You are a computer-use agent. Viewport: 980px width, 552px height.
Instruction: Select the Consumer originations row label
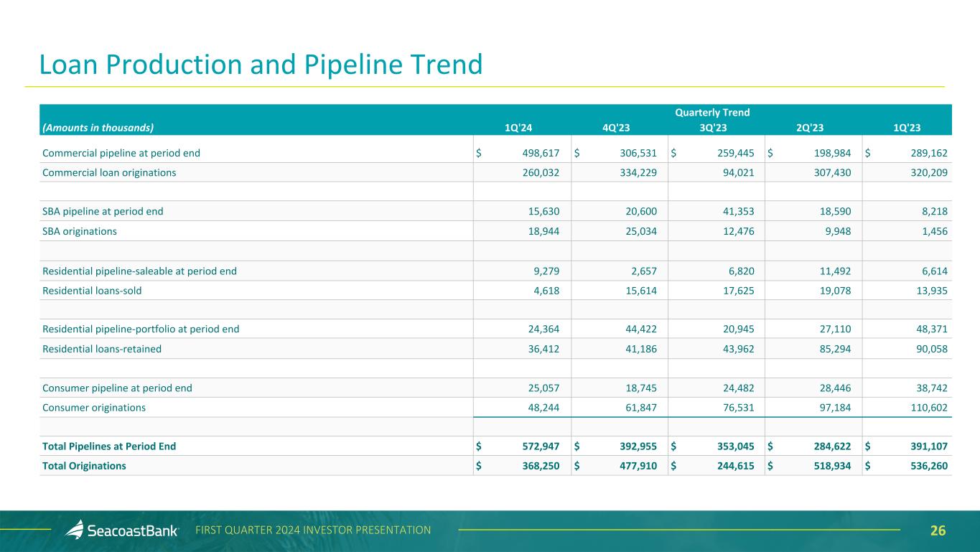94,408
